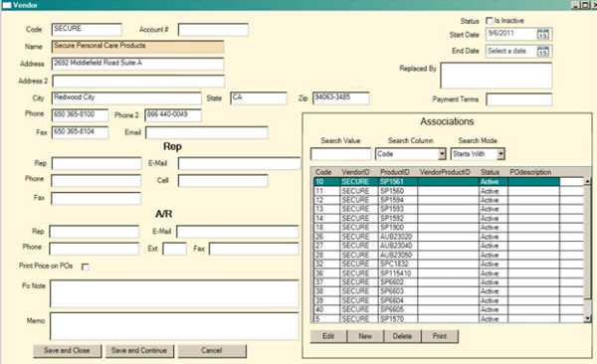Click the Address 2 field
Image resolution: width=597 pixels, height=364 pixels.
pyautogui.click(x=138, y=82)
